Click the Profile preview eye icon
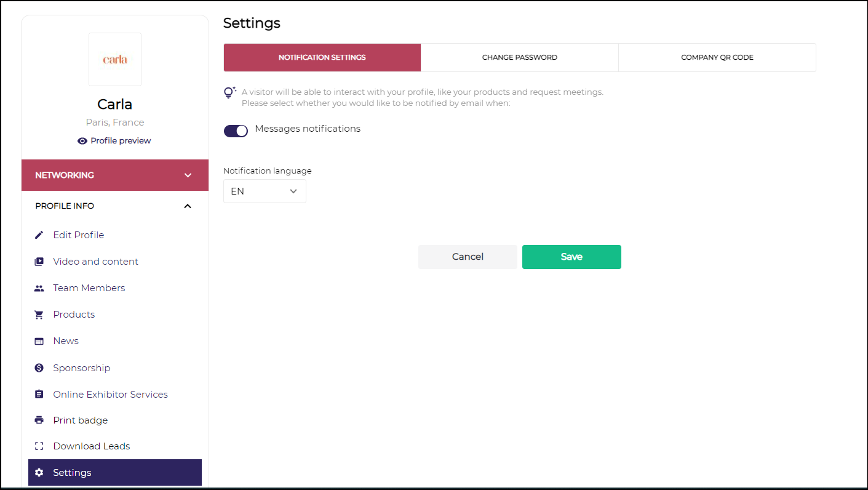 click(82, 141)
